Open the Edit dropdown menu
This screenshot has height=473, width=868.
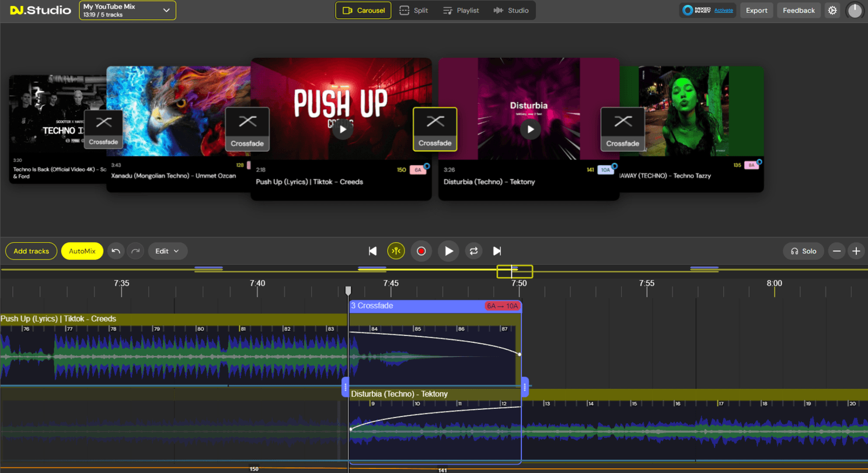point(168,251)
